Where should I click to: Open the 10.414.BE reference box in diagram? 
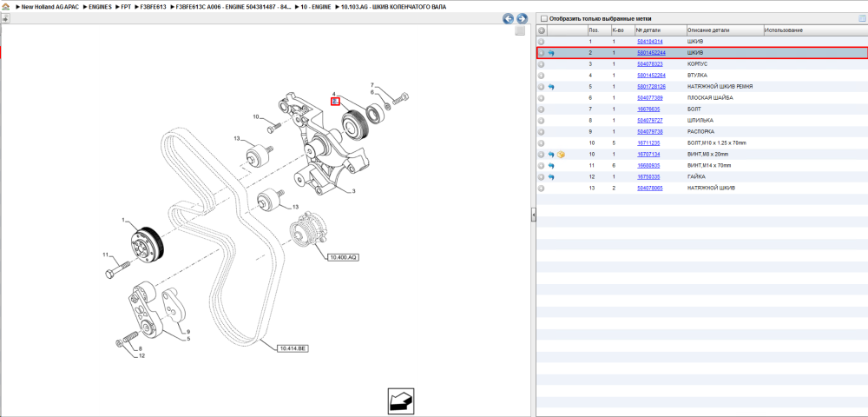click(x=293, y=348)
